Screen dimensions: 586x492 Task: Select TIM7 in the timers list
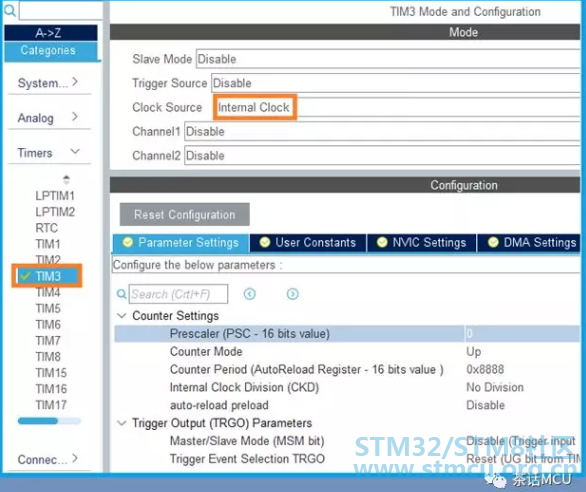(x=48, y=341)
